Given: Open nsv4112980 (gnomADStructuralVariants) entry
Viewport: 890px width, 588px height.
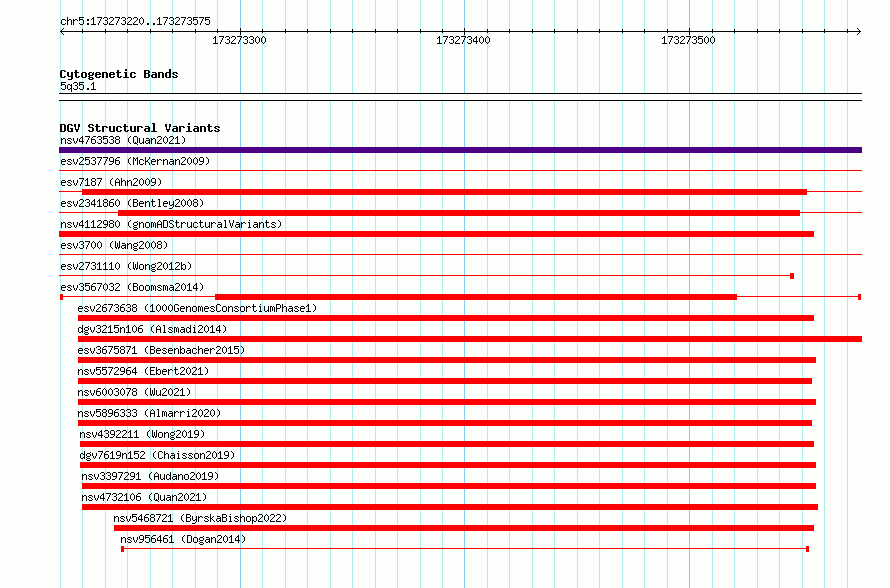Looking at the screenshot, I should [x=171, y=224].
